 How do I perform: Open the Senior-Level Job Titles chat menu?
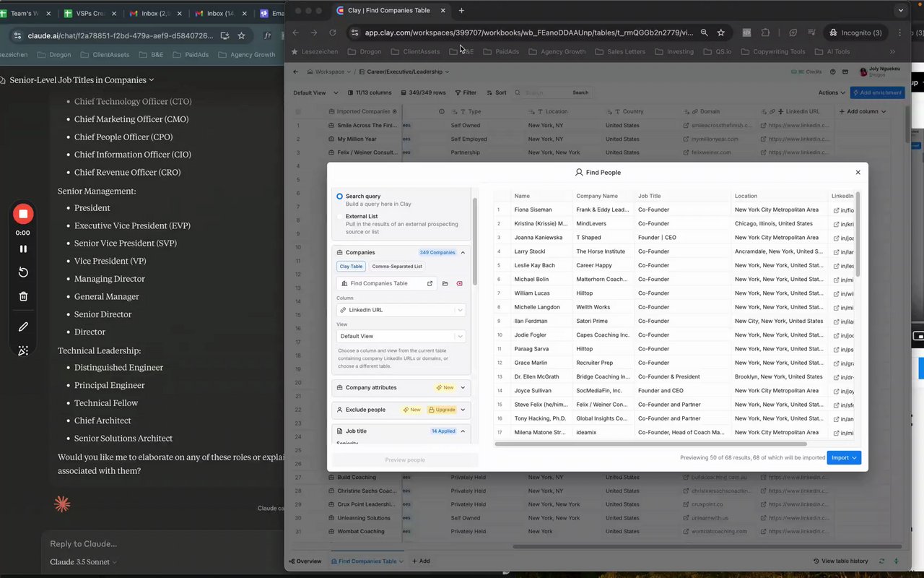82,80
